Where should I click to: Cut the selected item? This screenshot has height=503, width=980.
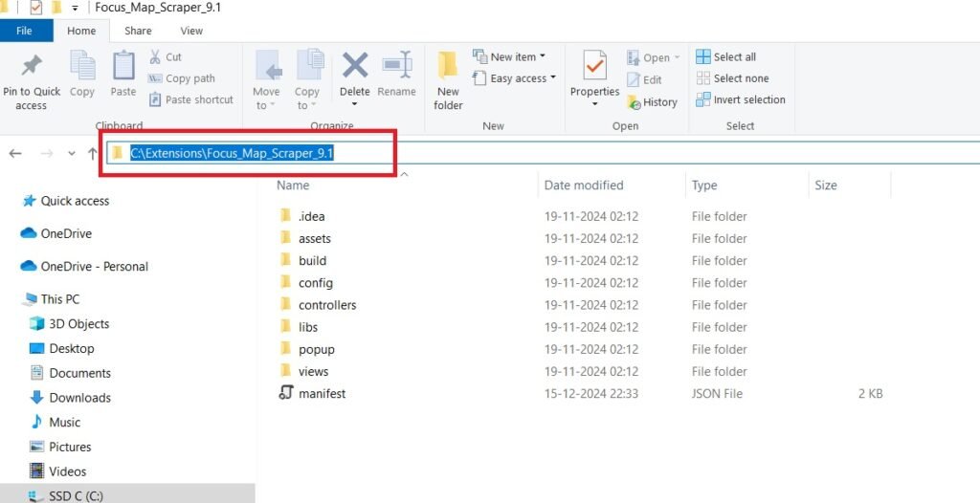[x=165, y=56]
